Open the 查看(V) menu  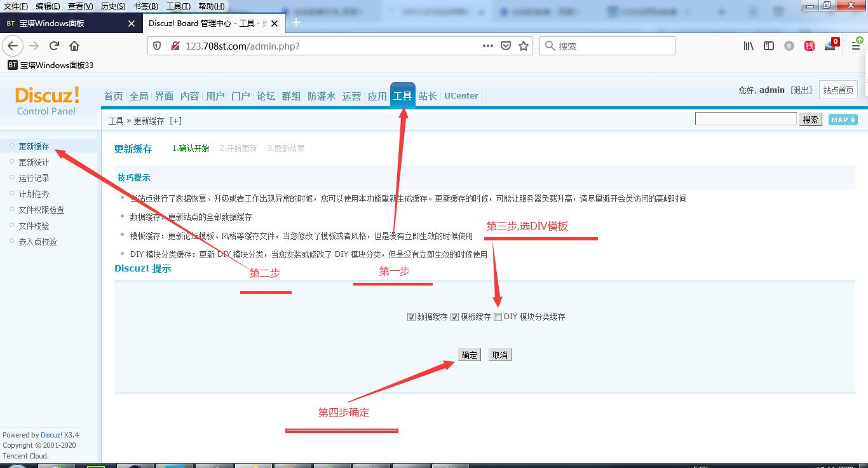click(x=80, y=6)
